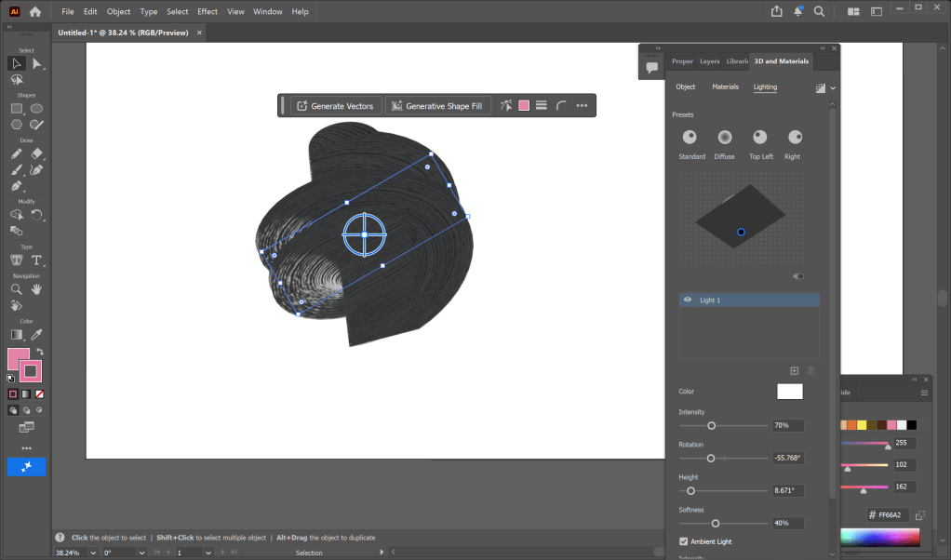Choose the Hand tool
951x560 pixels.
click(37, 288)
